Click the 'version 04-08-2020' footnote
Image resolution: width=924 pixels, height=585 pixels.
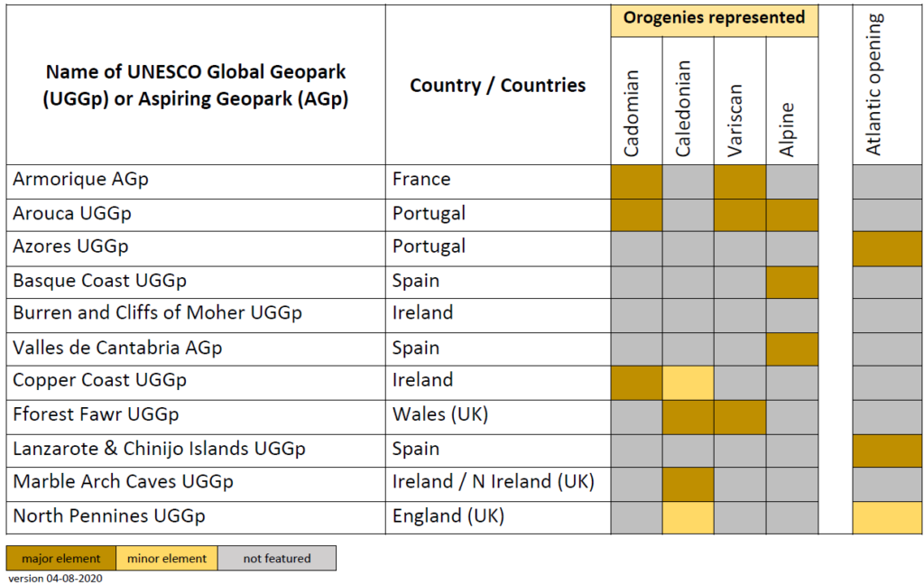(55, 579)
